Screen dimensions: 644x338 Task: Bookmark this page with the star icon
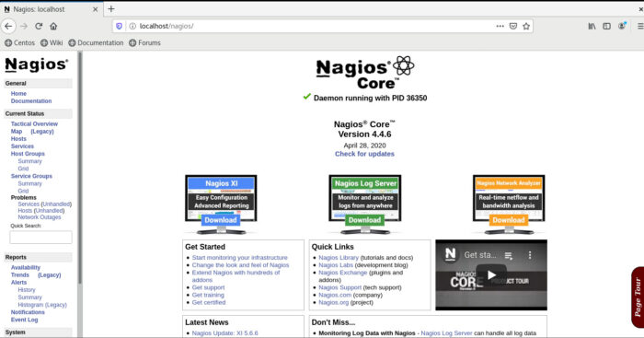pyautogui.click(x=526, y=27)
